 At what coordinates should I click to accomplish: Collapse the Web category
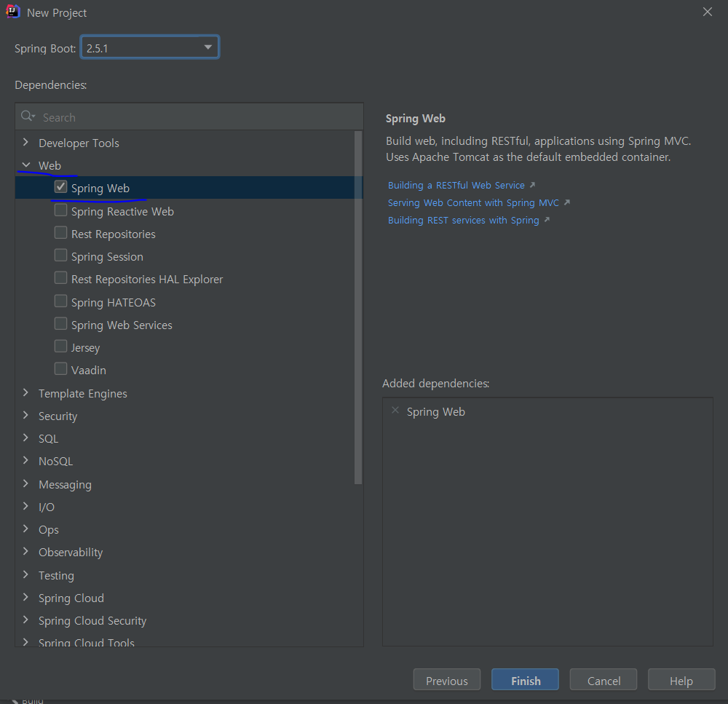[x=26, y=165]
